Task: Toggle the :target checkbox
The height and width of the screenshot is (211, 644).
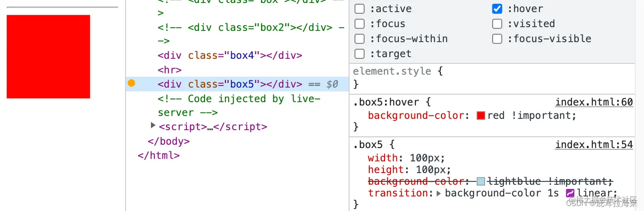Action: pyautogui.click(x=359, y=54)
